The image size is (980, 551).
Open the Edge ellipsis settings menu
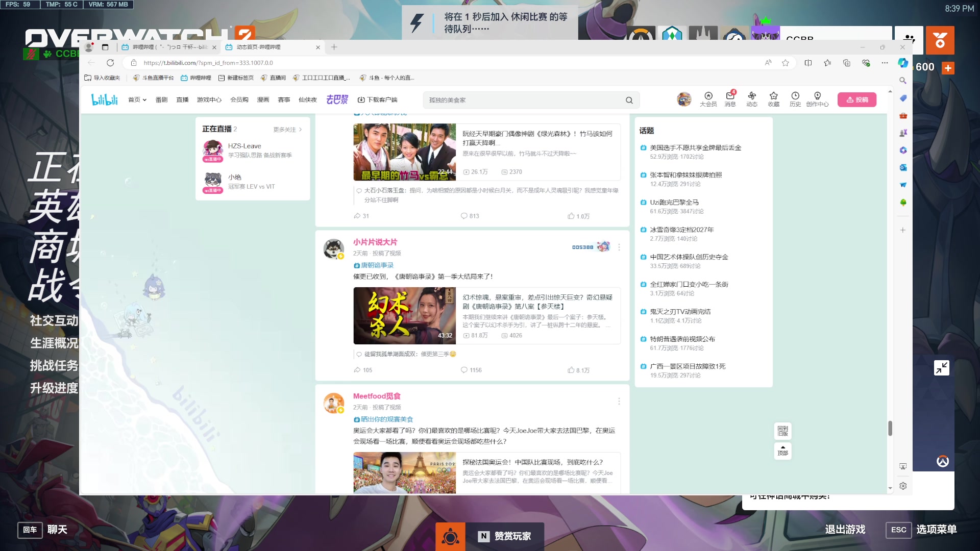point(884,63)
